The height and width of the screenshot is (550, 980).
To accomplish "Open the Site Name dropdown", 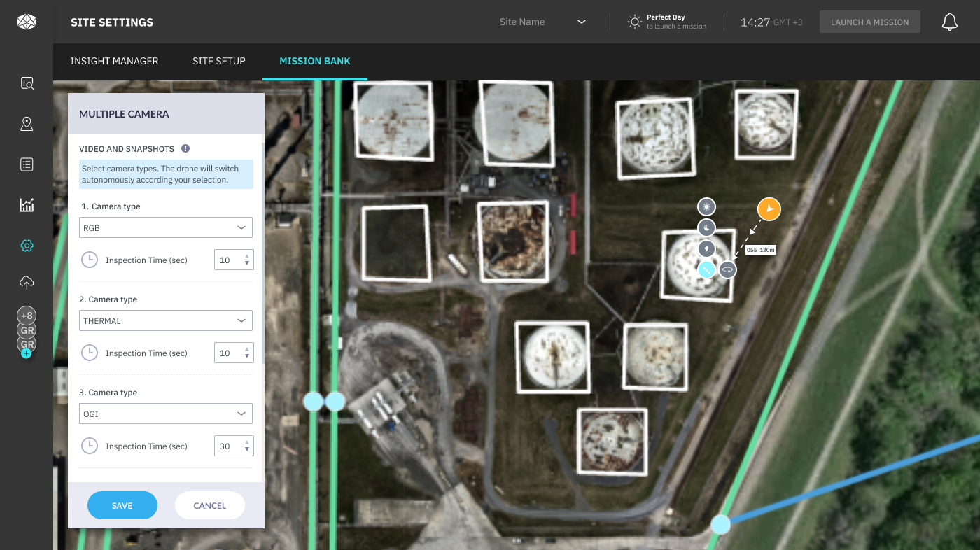I will (x=581, y=22).
